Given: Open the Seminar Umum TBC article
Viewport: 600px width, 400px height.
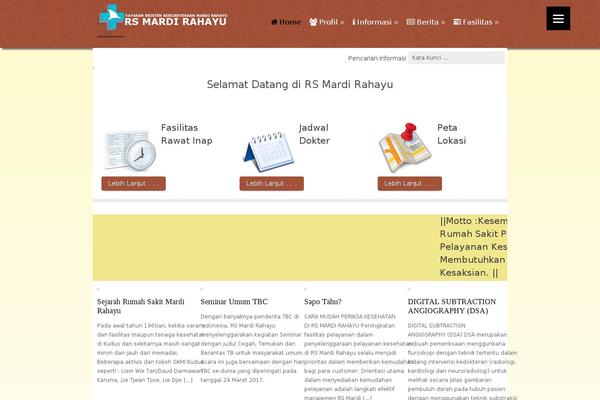Looking at the screenshot, I should 234,302.
